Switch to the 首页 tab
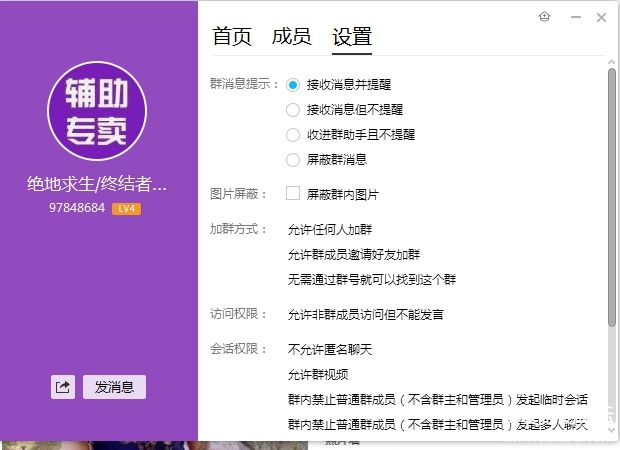The height and width of the screenshot is (450, 620). 232,37
